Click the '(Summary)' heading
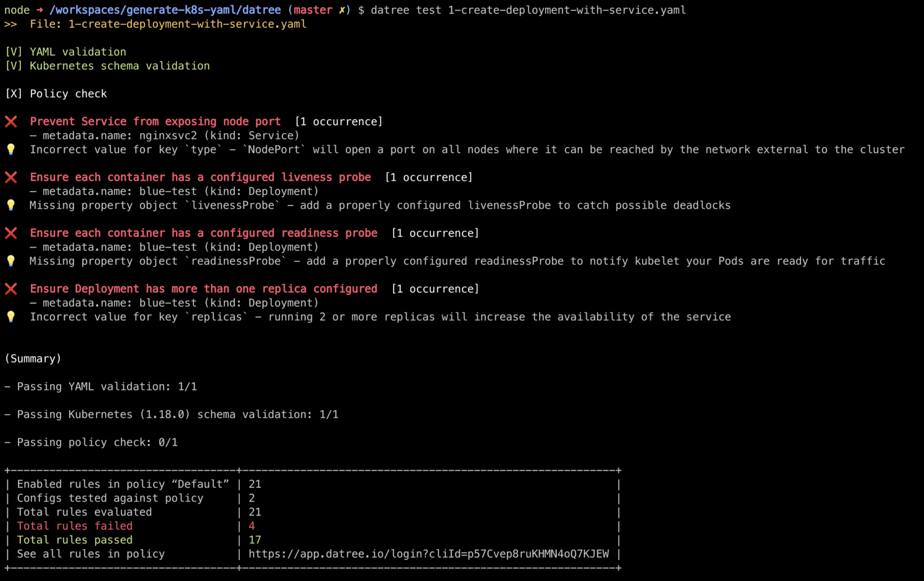The image size is (924, 581). pos(33,358)
